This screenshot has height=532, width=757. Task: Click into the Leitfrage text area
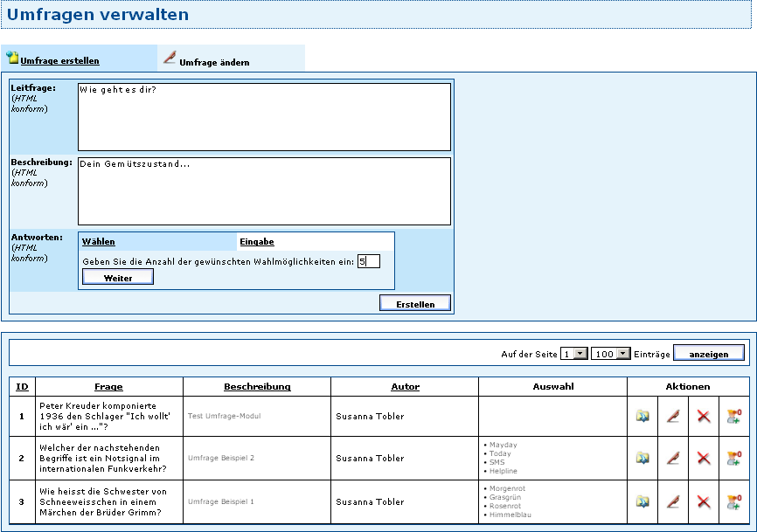pyautogui.click(x=264, y=117)
